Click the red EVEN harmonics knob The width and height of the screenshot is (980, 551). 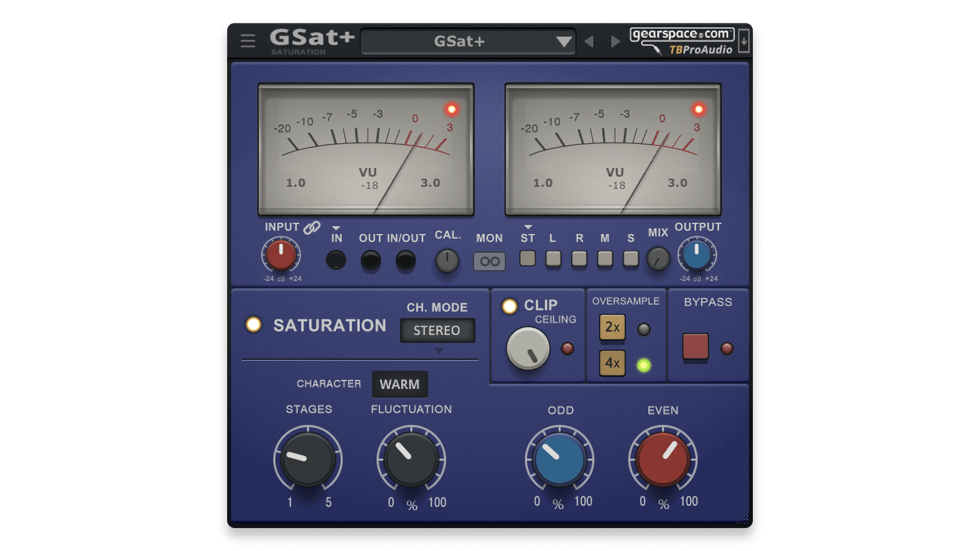point(663,459)
